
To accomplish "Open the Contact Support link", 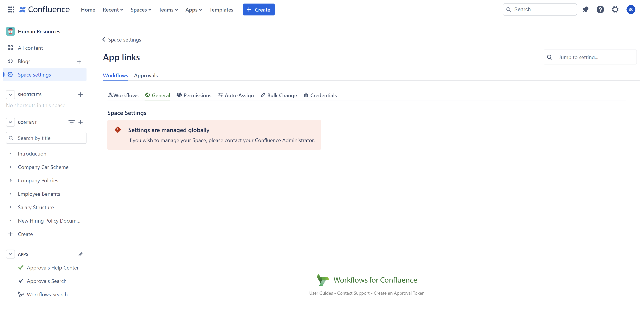I will 353,293.
